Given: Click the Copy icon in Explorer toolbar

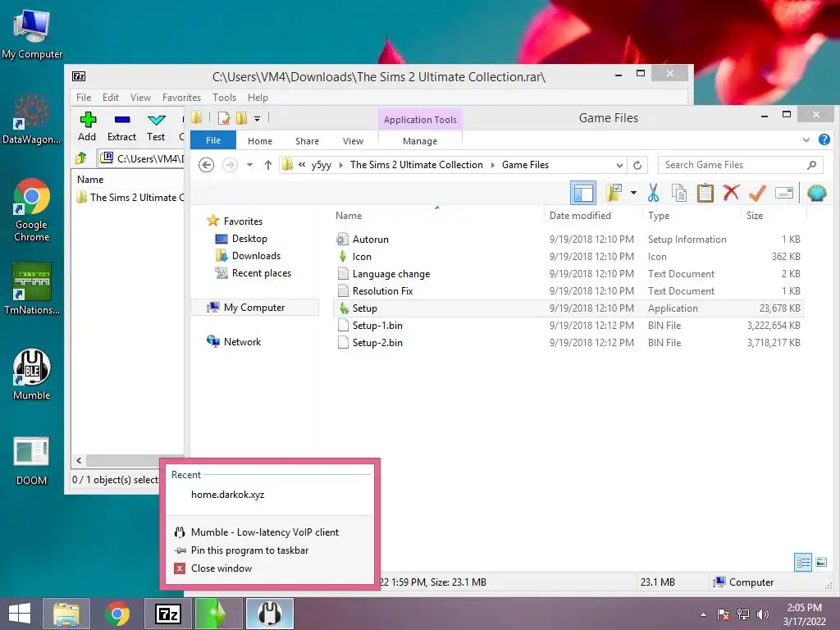Looking at the screenshot, I should click(678, 193).
